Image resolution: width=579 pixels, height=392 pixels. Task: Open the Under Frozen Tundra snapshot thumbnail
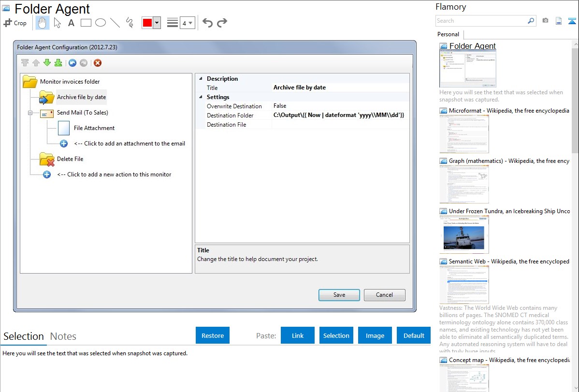tap(464, 234)
